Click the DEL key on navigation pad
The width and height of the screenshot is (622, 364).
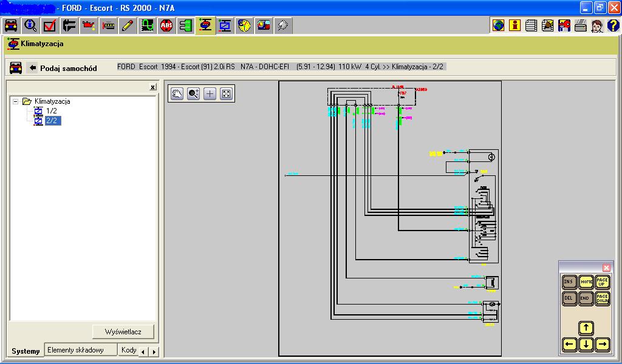(x=569, y=298)
